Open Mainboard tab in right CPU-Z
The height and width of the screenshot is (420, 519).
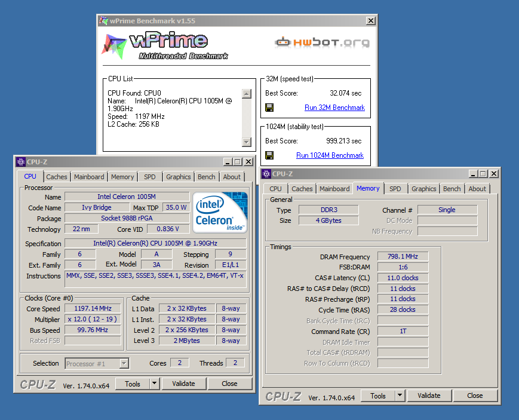334,189
